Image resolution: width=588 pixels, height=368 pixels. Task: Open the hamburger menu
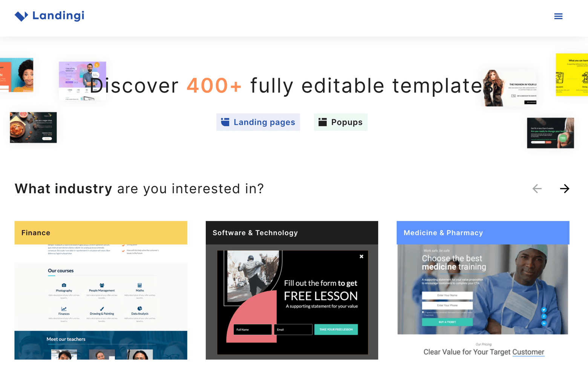558,16
